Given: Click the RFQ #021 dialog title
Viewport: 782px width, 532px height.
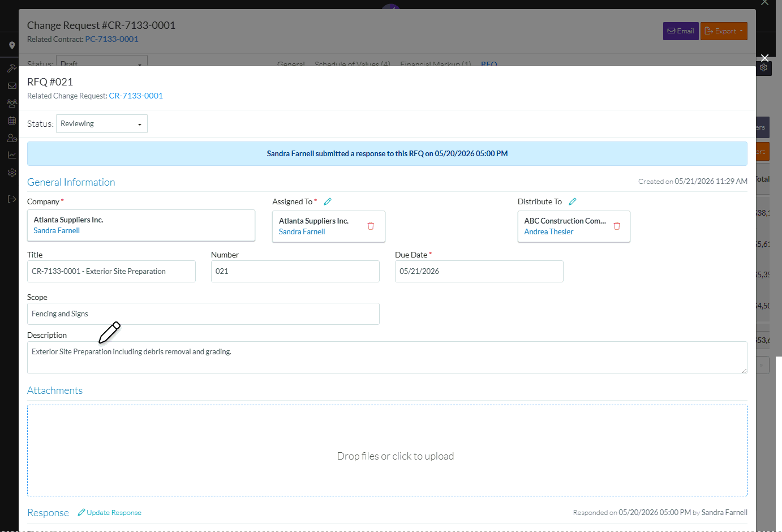Looking at the screenshot, I should click(x=50, y=82).
